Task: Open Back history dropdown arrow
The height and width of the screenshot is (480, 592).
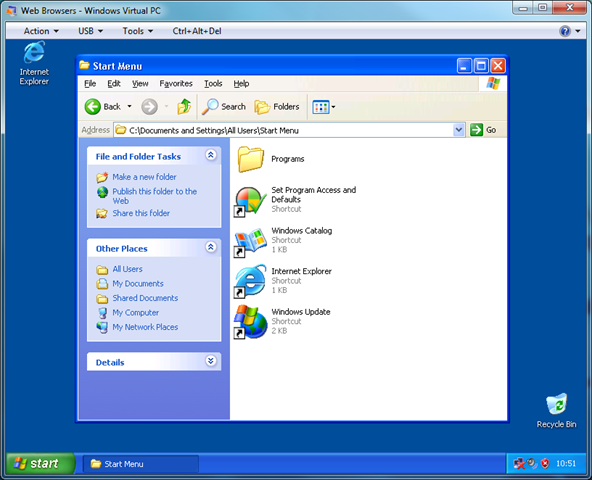Action: click(x=130, y=106)
